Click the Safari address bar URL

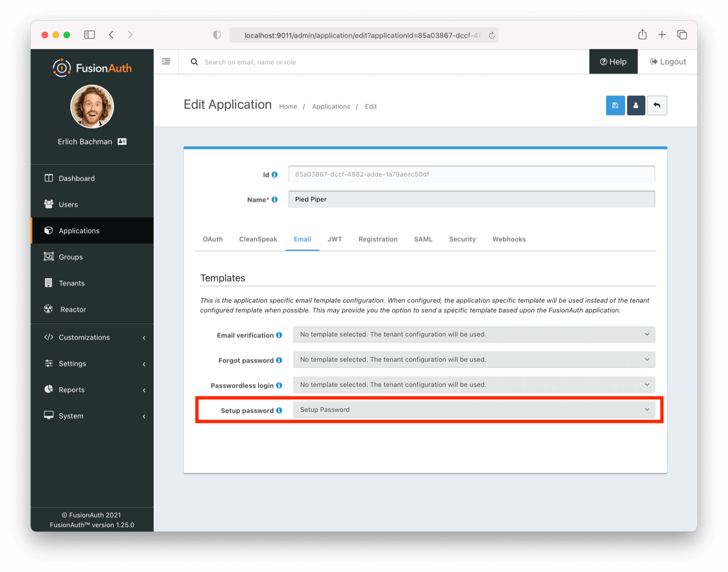[x=363, y=35]
